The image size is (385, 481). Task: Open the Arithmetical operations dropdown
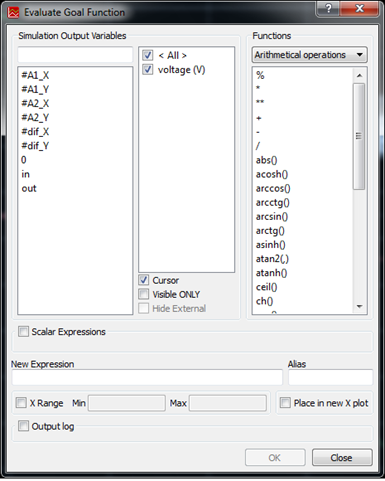(309, 55)
